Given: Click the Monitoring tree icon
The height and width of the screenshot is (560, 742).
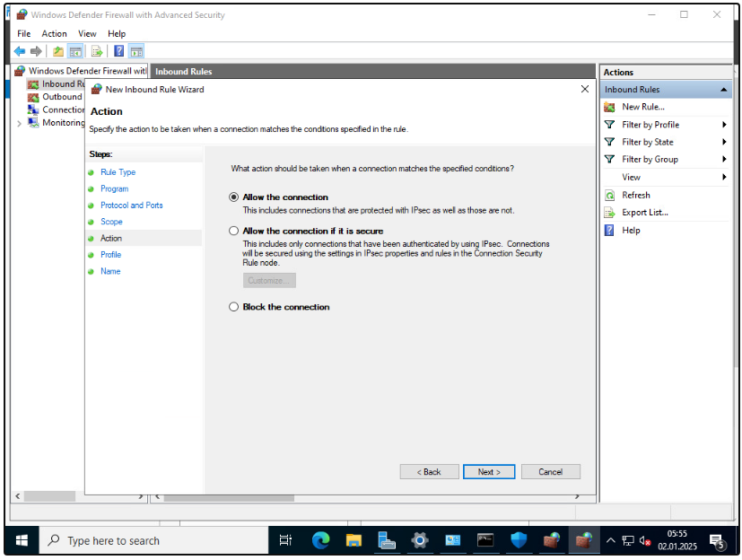Looking at the screenshot, I should [x=33, y=123].
